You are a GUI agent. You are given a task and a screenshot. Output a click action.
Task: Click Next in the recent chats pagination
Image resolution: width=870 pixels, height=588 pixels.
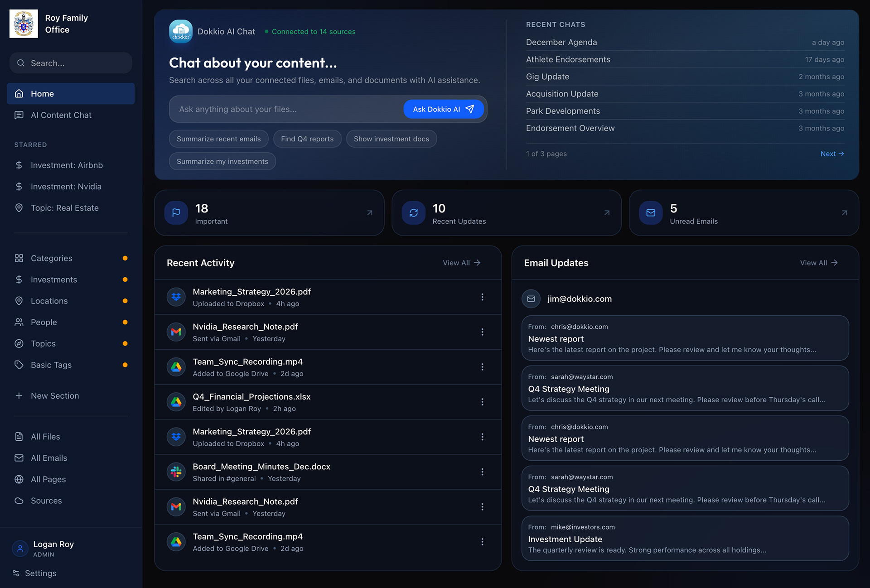pos(832,154)
